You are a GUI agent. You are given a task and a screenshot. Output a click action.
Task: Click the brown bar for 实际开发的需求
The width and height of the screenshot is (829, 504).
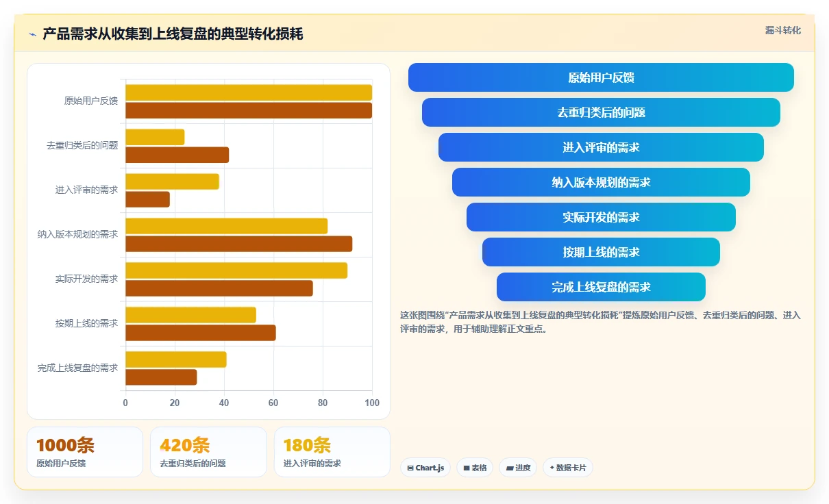(x=219, y=288)
